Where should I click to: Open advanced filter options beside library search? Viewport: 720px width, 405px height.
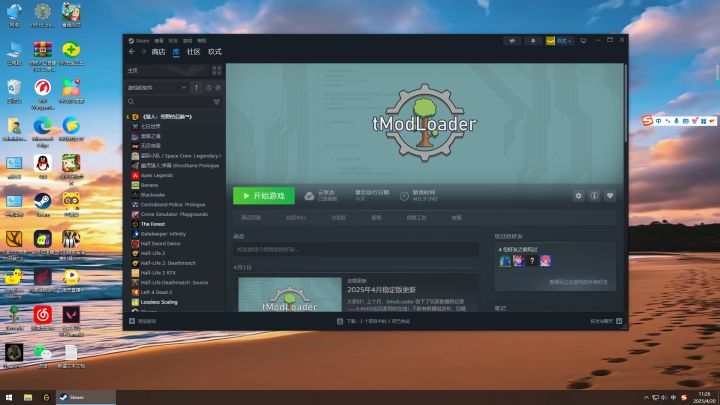click(216, 102)
